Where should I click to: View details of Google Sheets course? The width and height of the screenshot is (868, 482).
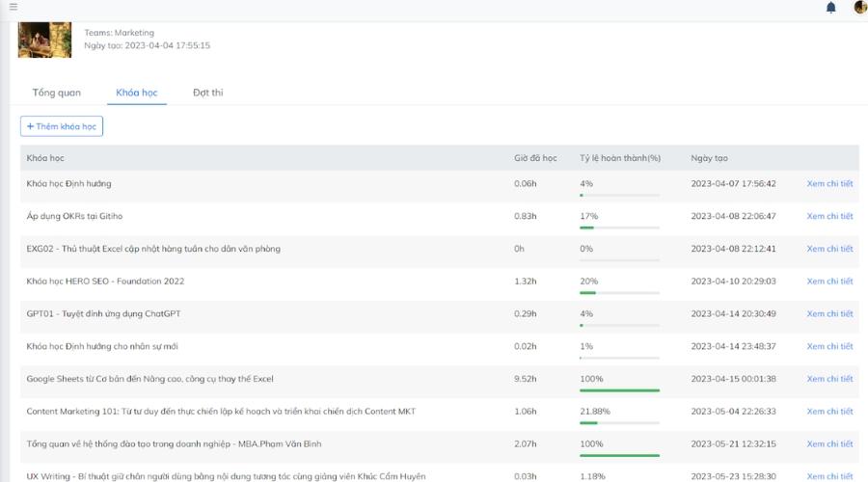pos(829,379)
